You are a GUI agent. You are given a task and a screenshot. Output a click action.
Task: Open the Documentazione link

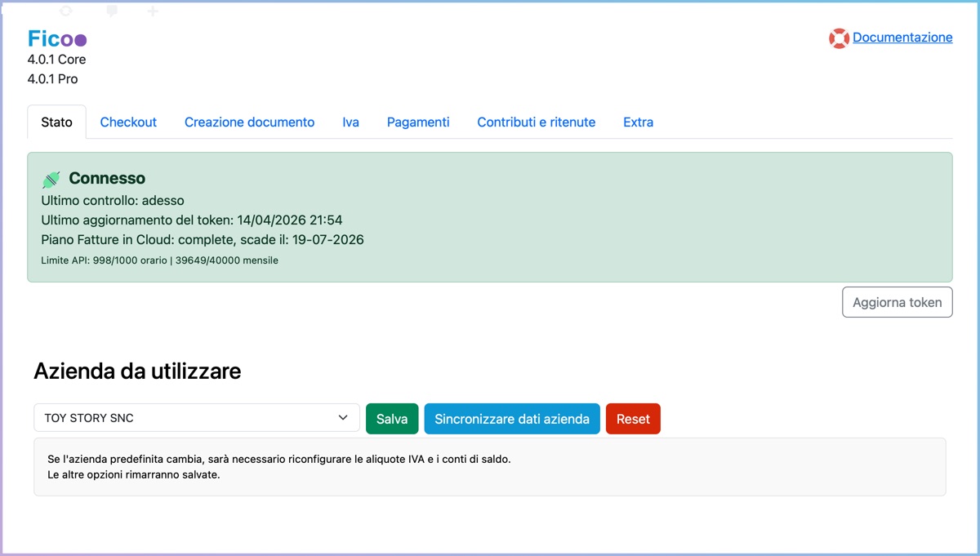pos(902,38)
